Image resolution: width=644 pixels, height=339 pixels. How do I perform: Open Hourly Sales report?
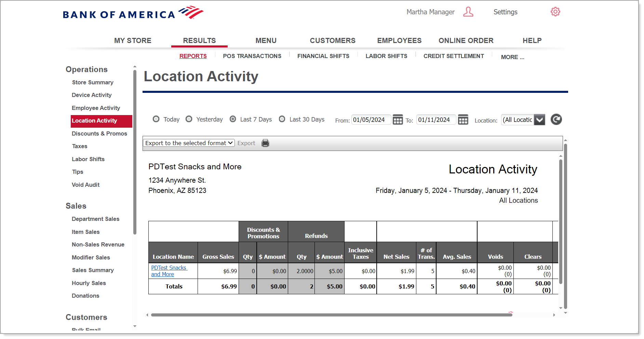click(x=89, y=283)
